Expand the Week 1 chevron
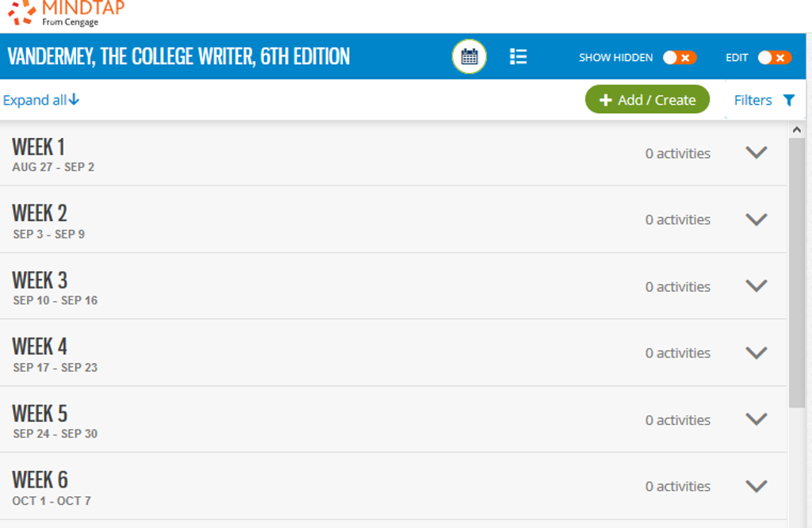The image size is (812, 528). click(x=756, y=153)
